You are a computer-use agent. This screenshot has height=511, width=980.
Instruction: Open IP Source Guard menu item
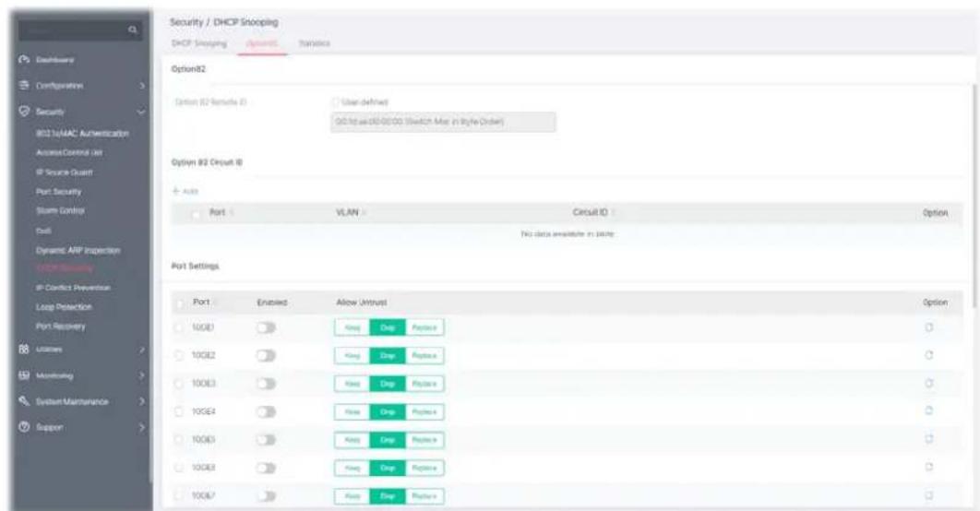(65, 172)
